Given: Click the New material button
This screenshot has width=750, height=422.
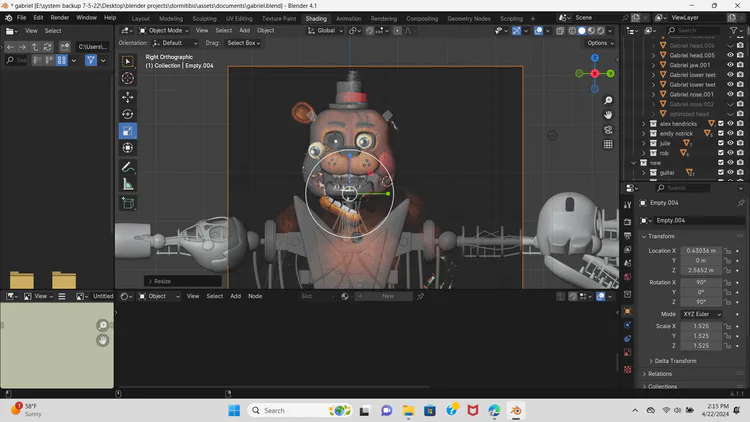Looking at the screenshot, I should pos(388,297).
